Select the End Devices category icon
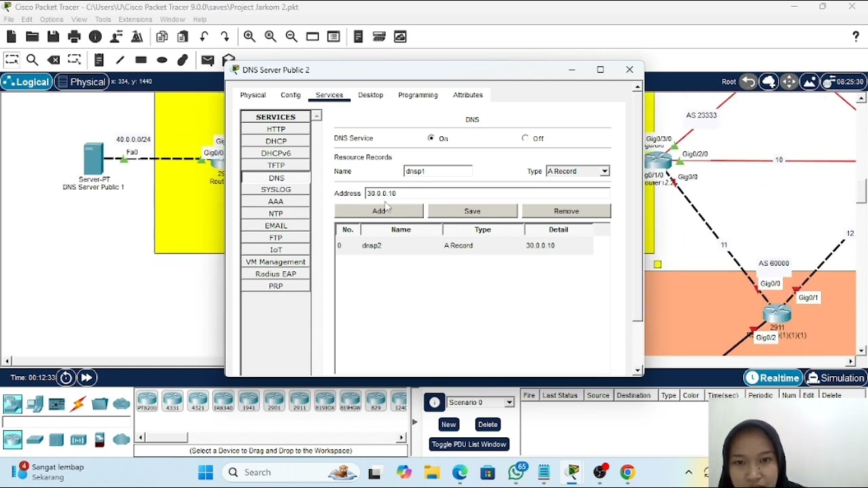868x488 pixels. click(x=35, y=404)
